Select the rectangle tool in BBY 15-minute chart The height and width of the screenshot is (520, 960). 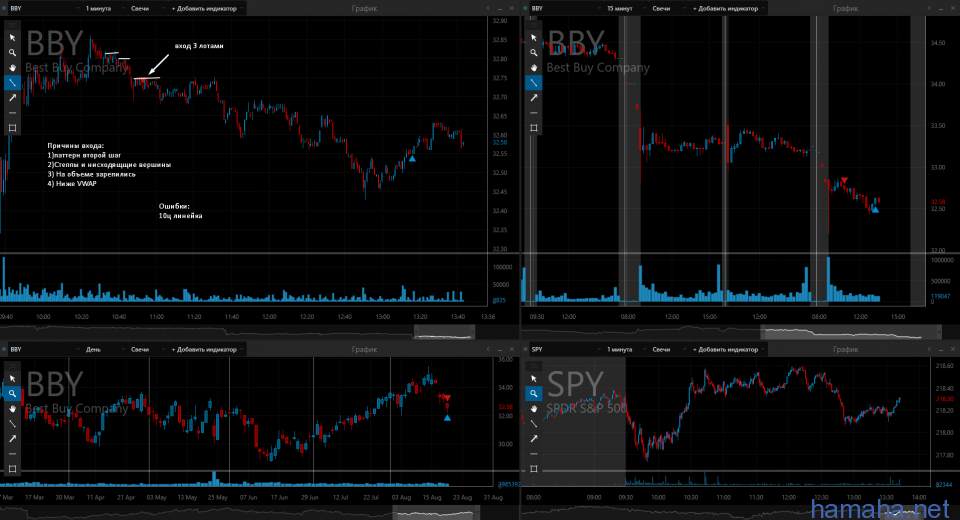(534, 128)
